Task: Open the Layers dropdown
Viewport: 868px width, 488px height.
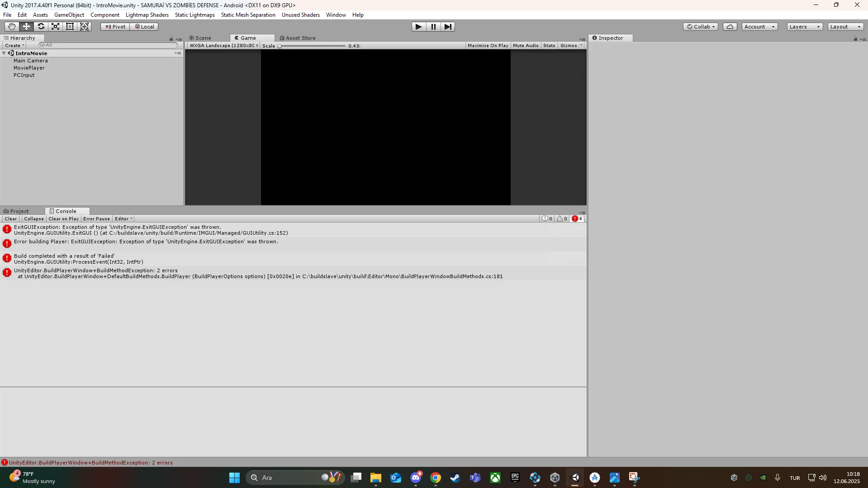Action: pos(805,27)
